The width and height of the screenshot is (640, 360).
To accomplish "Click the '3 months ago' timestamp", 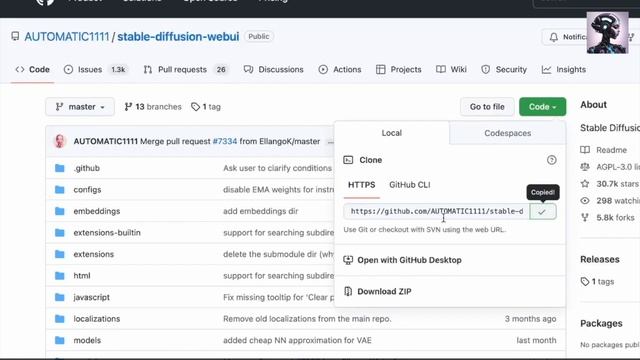I will tap(530, 319).
